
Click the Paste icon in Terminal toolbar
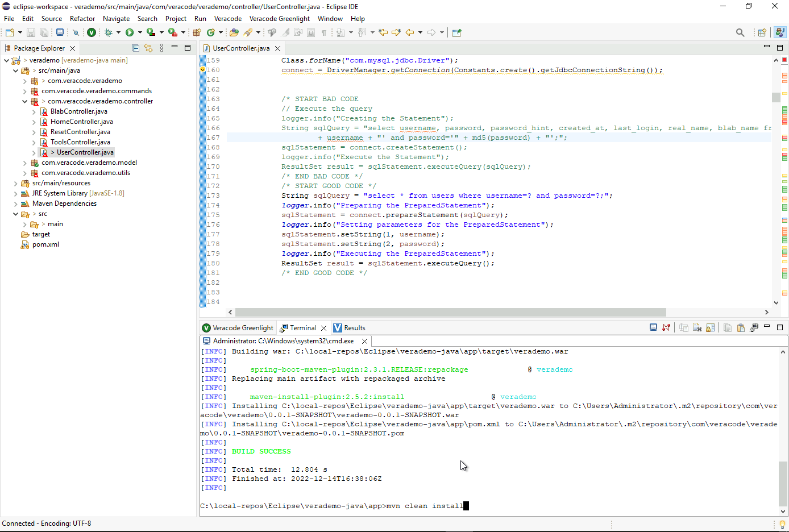pyautogui.click(x=741, y=327)
